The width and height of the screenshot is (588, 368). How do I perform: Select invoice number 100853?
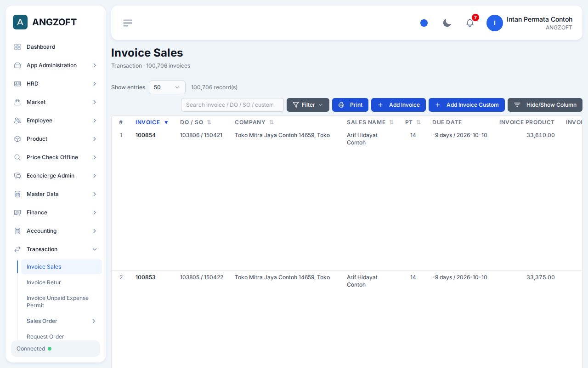click(146, 277)
